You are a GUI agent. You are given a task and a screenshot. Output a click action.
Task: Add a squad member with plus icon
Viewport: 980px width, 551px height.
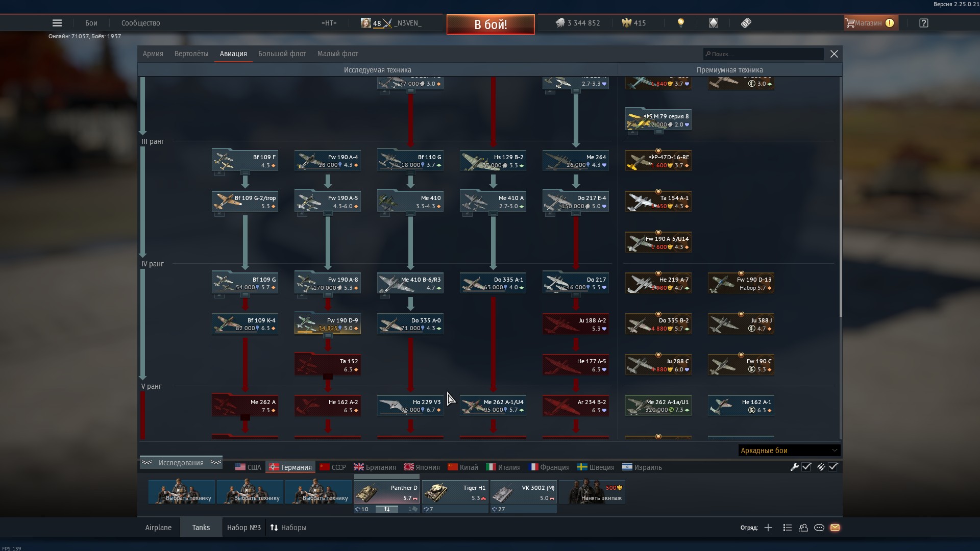tap(768, 528)
